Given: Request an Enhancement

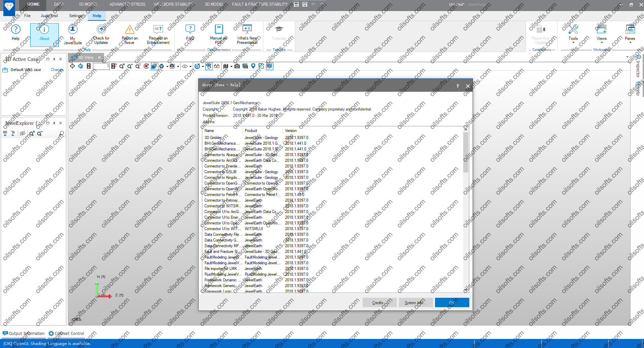Looking at the screenshot, I should (x=158, y=34).
